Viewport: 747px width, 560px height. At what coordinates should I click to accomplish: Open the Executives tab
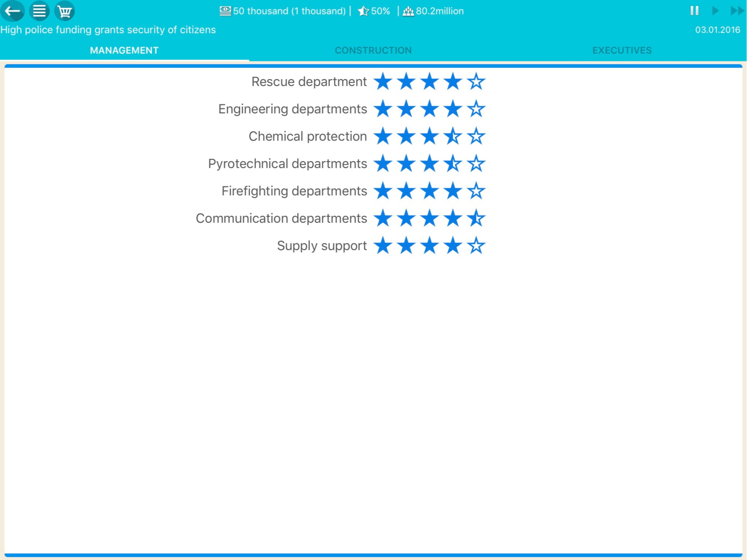click(x=622, y=50)
